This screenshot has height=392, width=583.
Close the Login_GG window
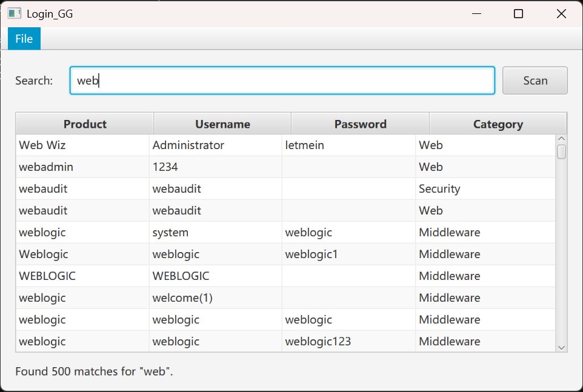(561, 14)
